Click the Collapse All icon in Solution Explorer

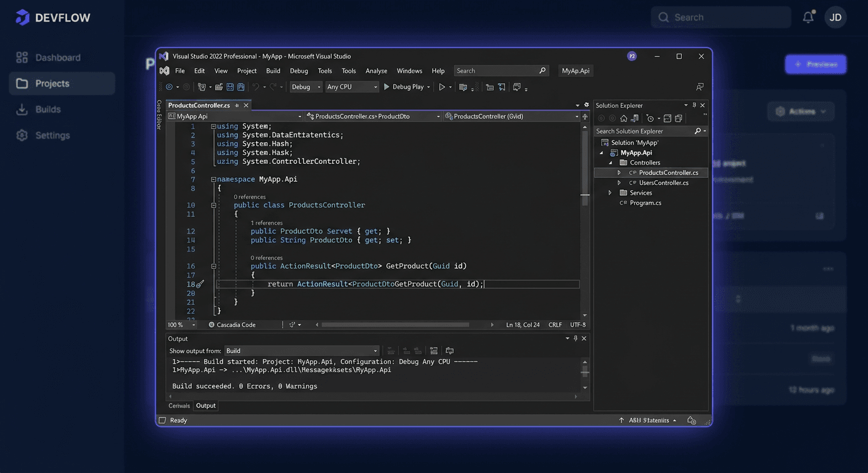click(x=668, y=118)
